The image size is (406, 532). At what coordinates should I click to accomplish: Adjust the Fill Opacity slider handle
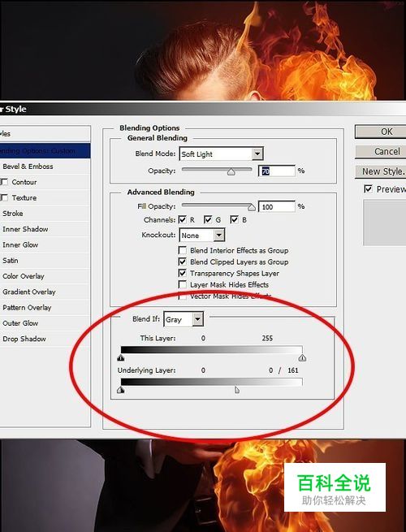(x=252, y=207)
